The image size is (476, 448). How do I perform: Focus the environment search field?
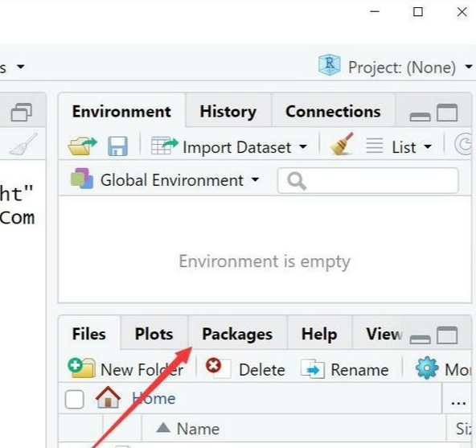[367, 180]
